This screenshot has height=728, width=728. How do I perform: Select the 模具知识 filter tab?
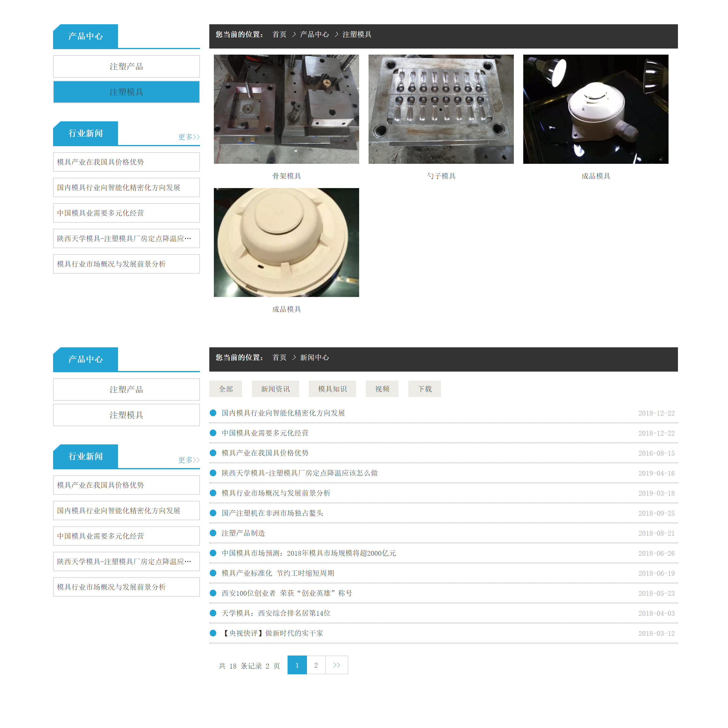point(332,389)
